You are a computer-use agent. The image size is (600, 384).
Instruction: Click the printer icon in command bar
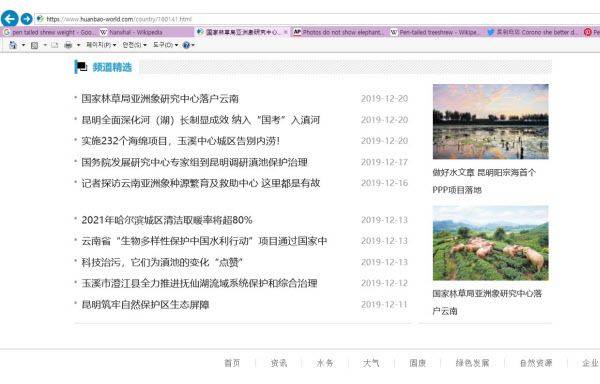click(68, 45)
